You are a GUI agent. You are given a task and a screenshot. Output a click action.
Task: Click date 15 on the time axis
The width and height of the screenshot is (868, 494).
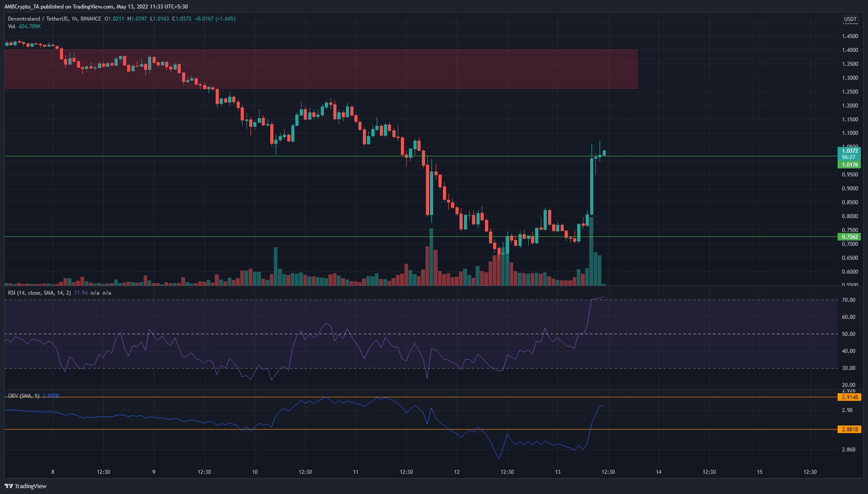760,472
